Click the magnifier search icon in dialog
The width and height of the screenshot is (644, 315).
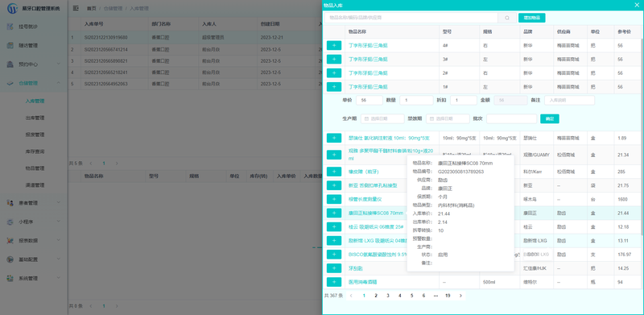[x=507, y=18]
